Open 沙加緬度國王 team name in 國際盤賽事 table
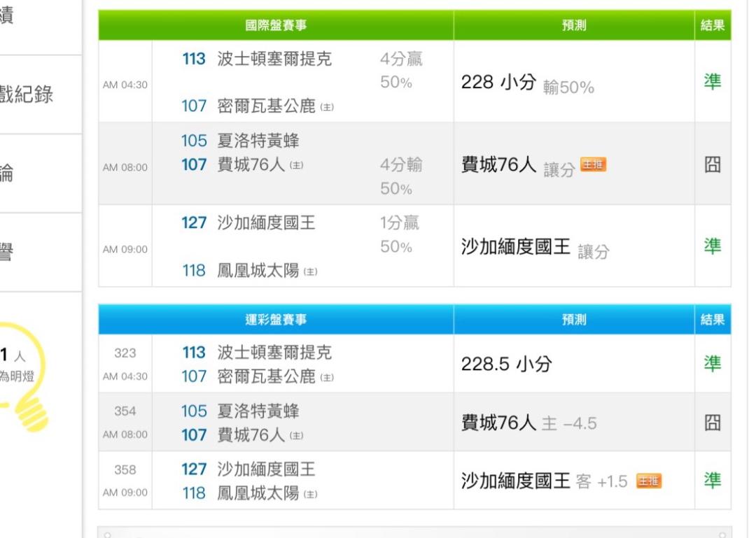 (266, 222)
